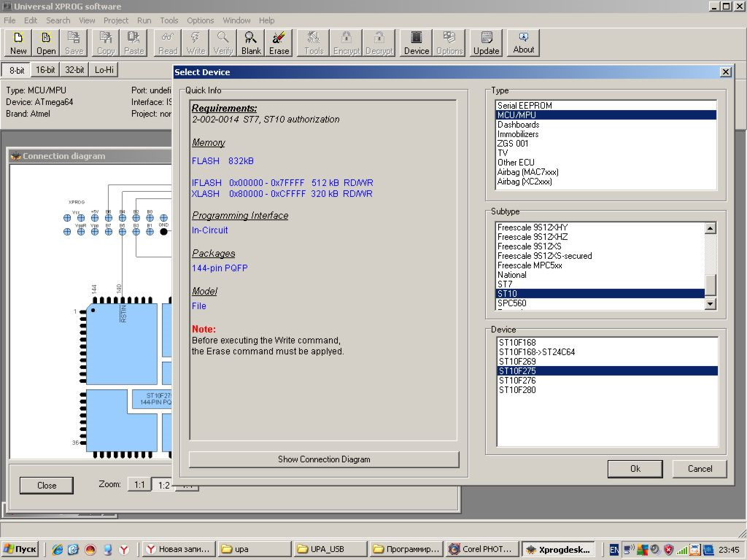Click the Update toolbar icon
This screenshot has width=747, height=560.
[486, 42]
